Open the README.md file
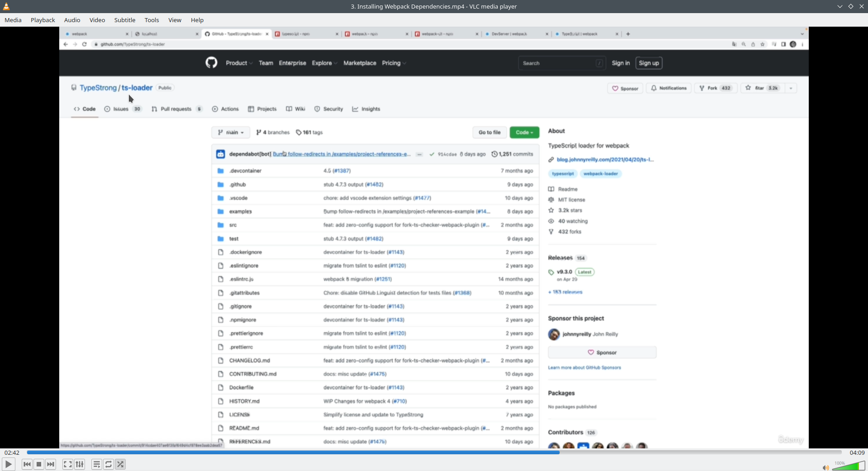 (244, 428)
